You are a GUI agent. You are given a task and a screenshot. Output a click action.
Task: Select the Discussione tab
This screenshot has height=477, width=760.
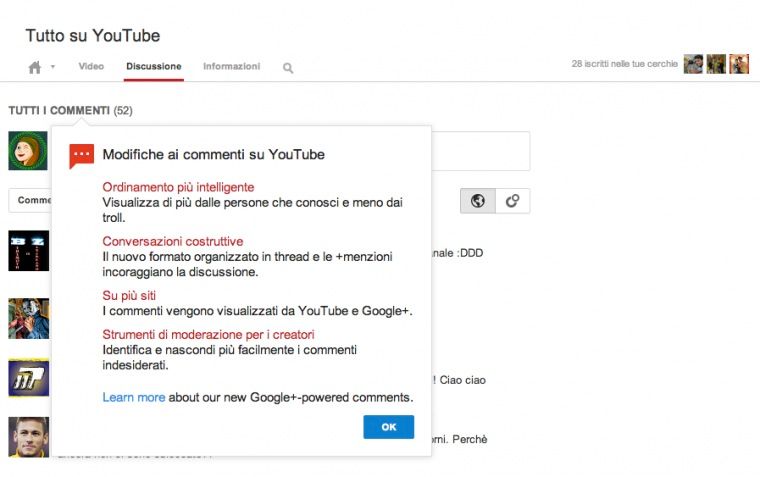(x=154, y=66)
